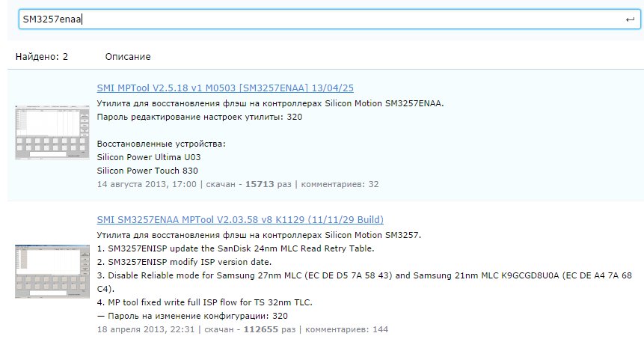
Task: Click 'комментариев: 144' text
Action: pyautogui.click(x=346, y=329)
